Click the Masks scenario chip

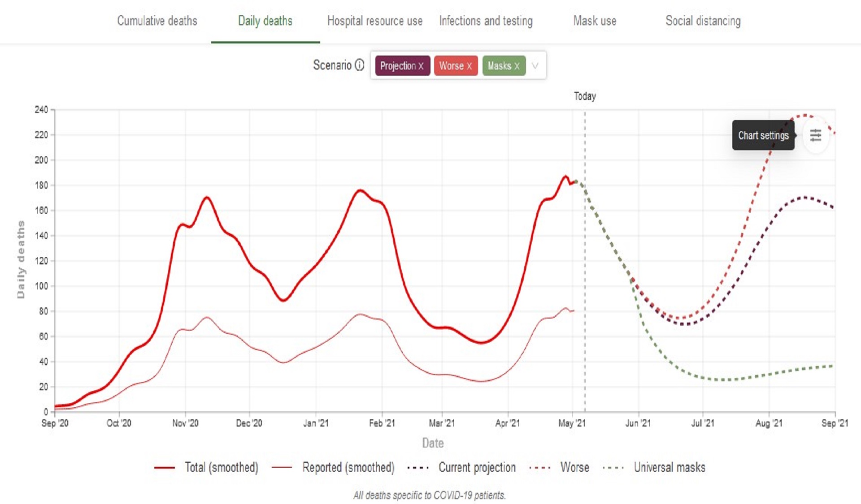[x=499, y=66]
